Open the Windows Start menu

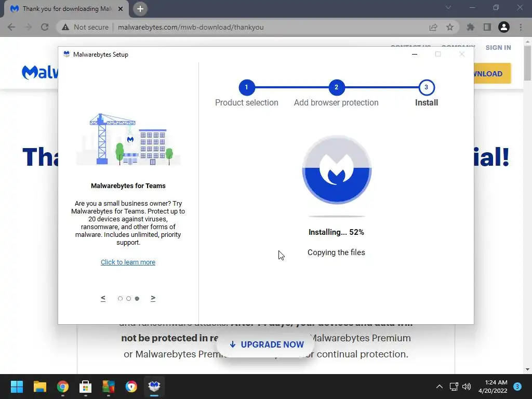(x=17, y=387)
